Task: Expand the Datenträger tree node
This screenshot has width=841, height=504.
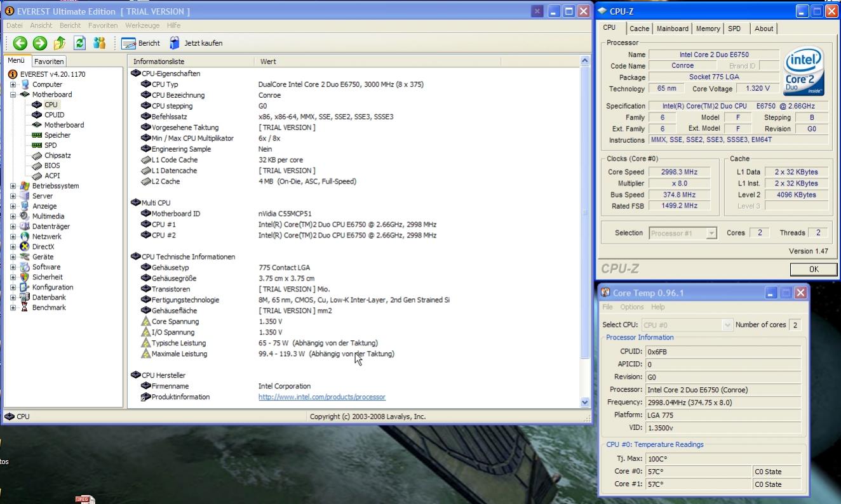Action: [13, 227]
